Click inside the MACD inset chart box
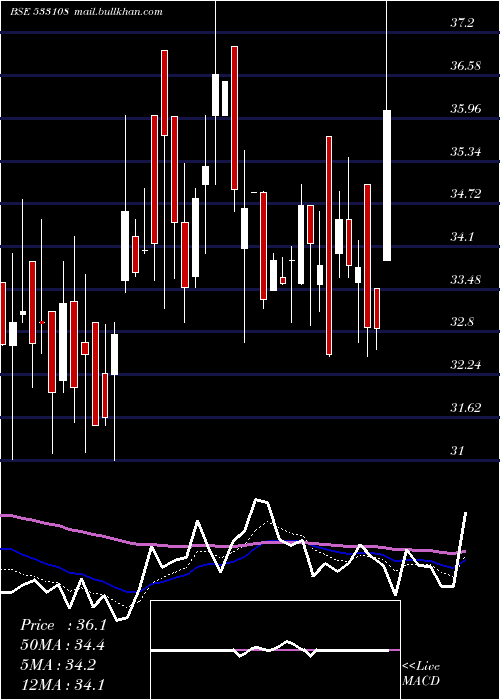The height and width of the screenshot is (700, 500). pyautogui.click(x=275, y=650)
